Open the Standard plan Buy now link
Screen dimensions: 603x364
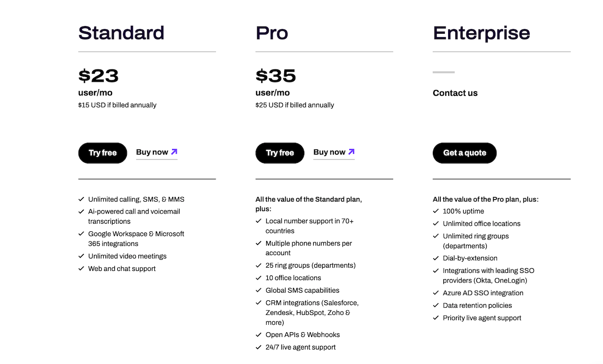point(152,152)
